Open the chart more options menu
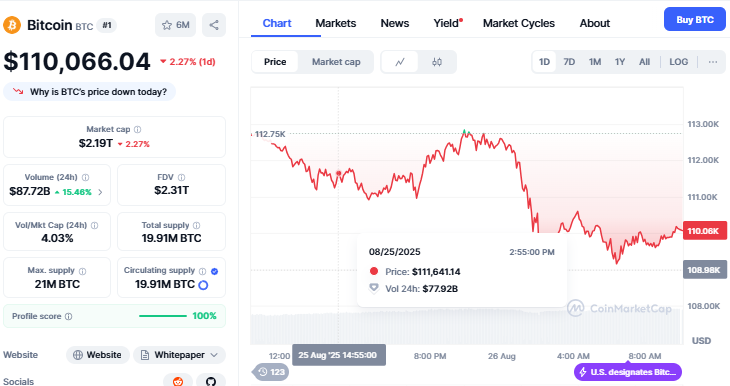730x386 pixels. tap(713, 62)
